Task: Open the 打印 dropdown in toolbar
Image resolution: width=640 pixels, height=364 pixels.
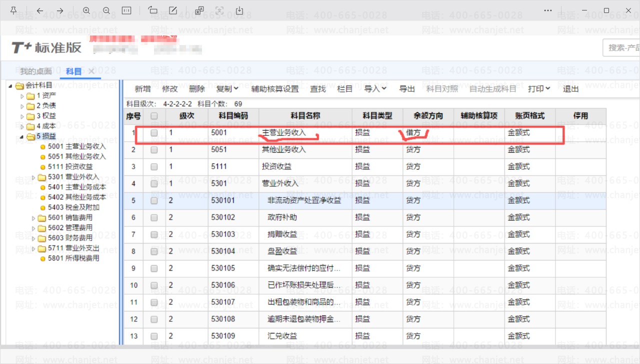Action: tap(539, 89)
